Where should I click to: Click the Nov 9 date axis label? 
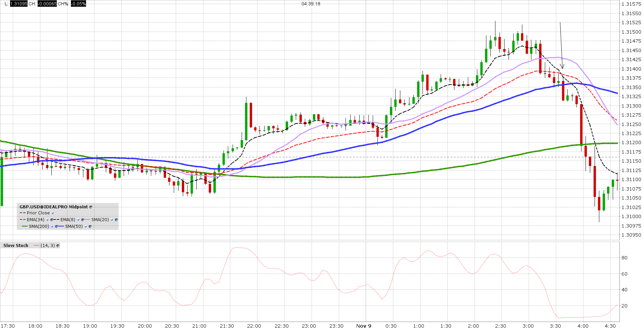pyautogui.click(x=364, y=326)
